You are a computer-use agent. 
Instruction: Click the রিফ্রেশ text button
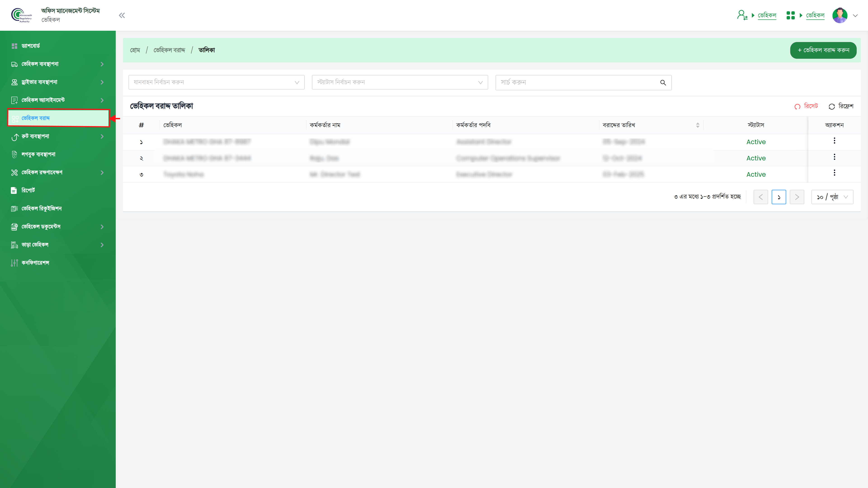846,106
